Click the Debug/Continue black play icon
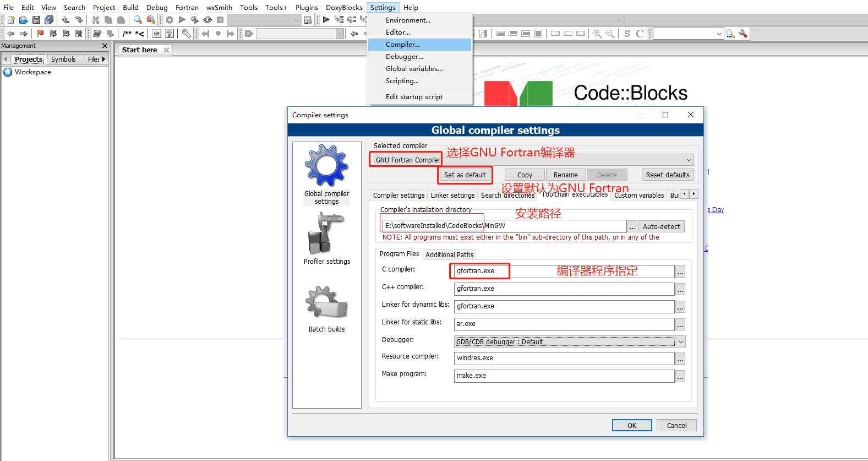 click(326, 20)
